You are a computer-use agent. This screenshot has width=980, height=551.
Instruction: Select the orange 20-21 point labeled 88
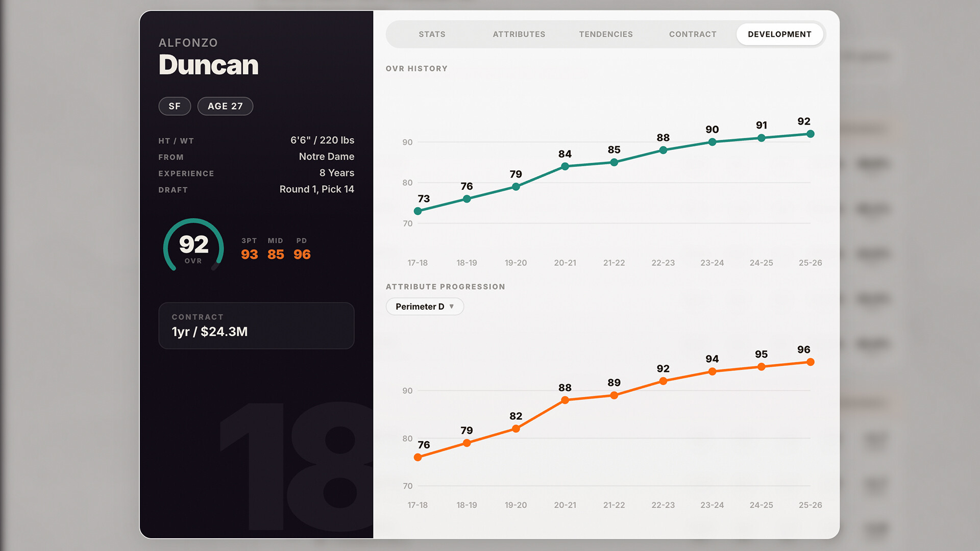click(565, 400)
